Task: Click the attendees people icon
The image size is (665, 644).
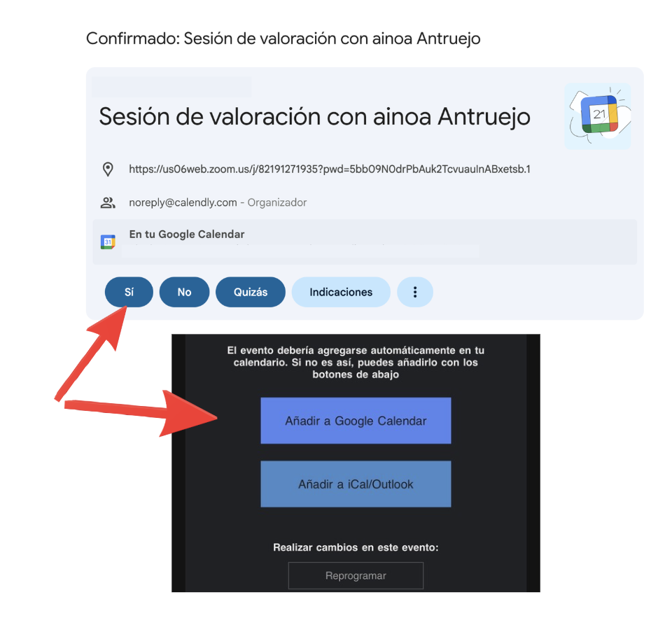Action: (108, 203)
